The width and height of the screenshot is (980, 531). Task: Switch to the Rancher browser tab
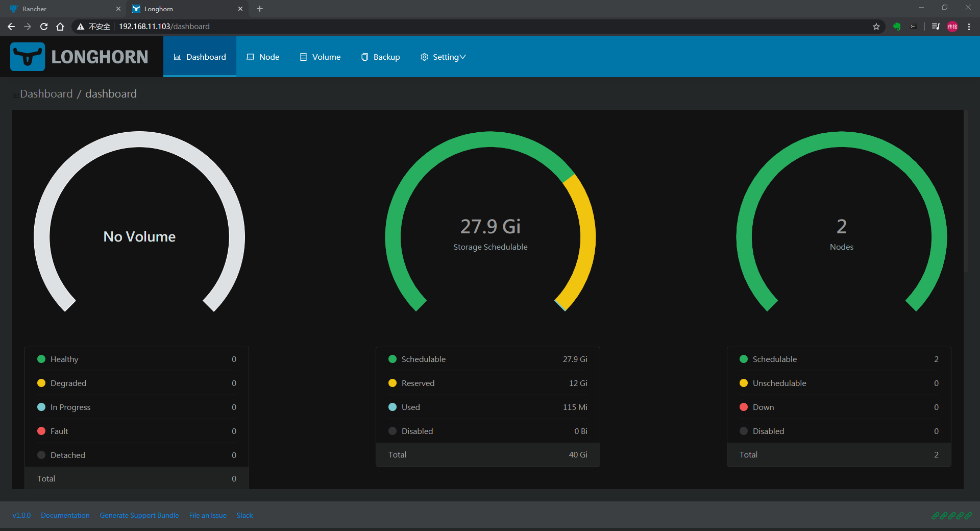[63, 9]
